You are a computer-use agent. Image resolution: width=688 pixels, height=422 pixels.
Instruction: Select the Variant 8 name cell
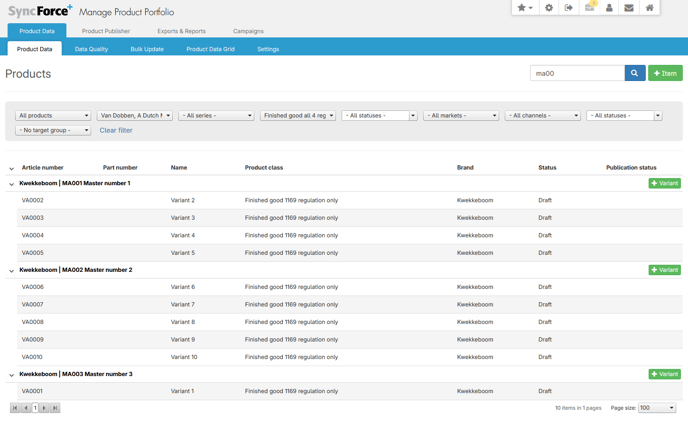183,322
